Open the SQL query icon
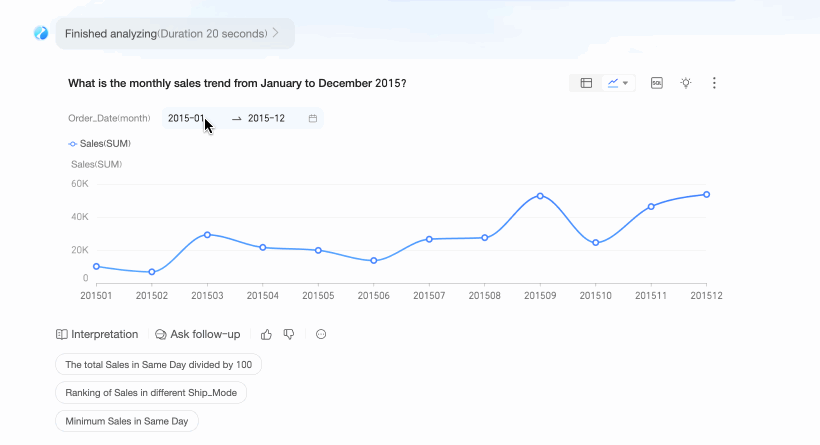This screenshot has height=445, width=820. pos(657,83)
